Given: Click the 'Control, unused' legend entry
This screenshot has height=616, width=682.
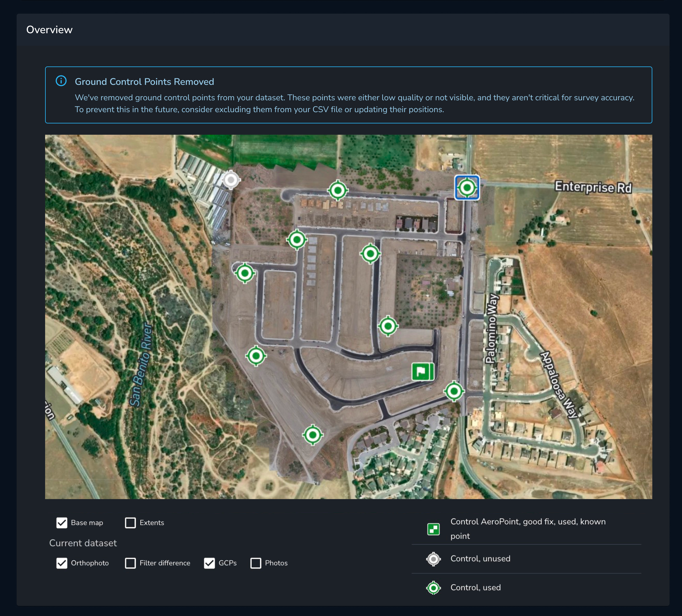Looking at the screenshot, I should (x=480, y=558).
